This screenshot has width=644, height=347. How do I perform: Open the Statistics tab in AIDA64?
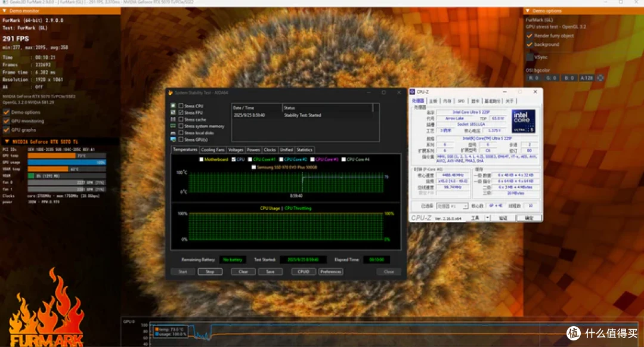[x=304, y=150]
